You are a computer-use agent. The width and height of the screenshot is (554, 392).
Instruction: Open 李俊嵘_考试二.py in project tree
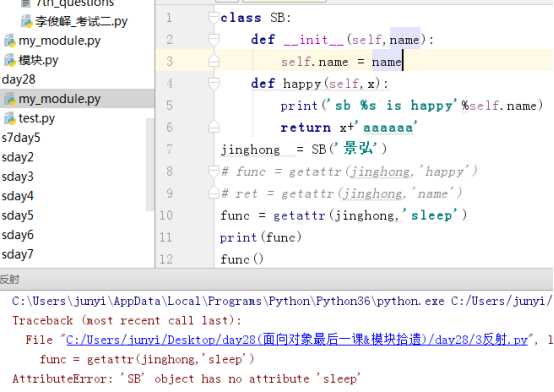[x=81, y=22]
